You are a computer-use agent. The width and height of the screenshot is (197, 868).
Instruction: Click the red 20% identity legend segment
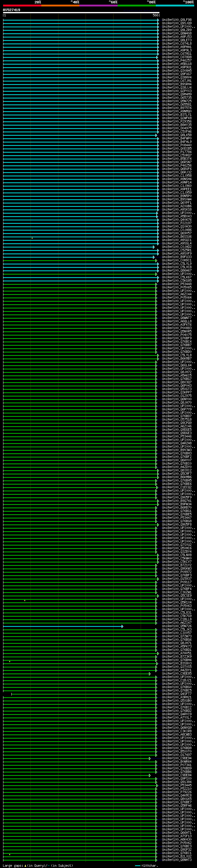[x=22, y=6]
